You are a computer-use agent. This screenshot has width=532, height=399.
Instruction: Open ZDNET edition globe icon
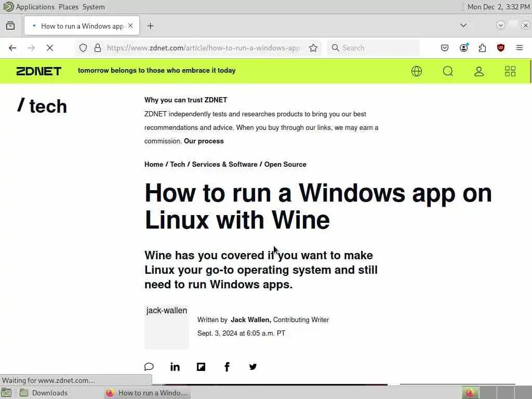pos(417,71)
